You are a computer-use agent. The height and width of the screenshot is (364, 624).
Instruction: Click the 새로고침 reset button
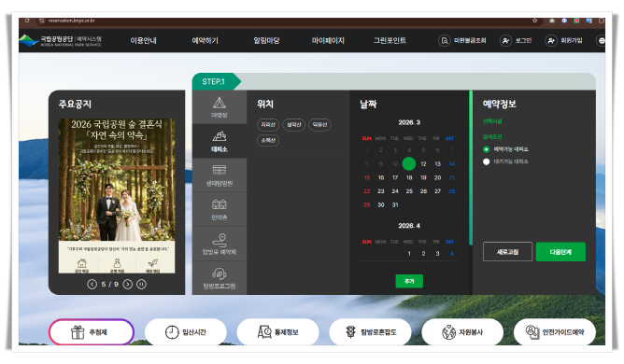tap(507, 251)
